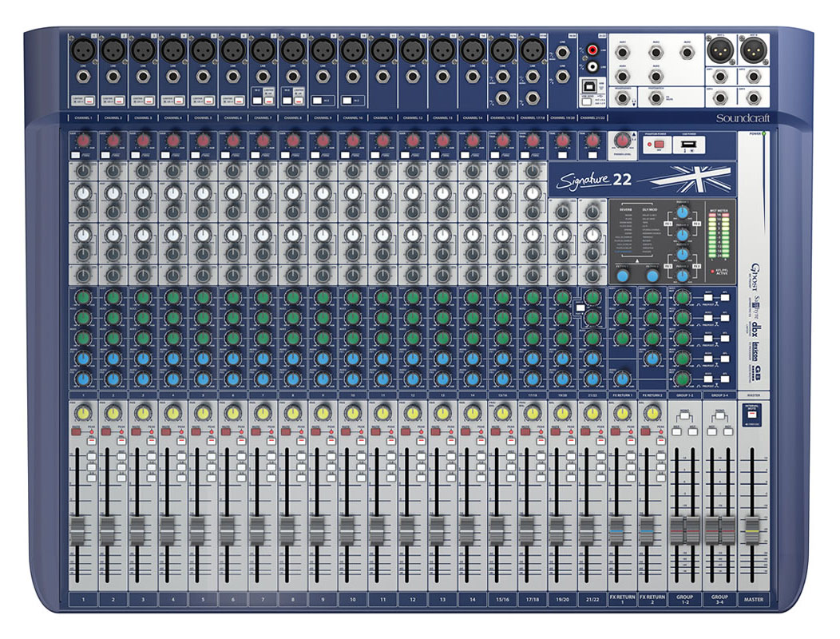Click the channel 1 yellow pan knob
The height and width of the screenshot is (639, 840).
83,413
